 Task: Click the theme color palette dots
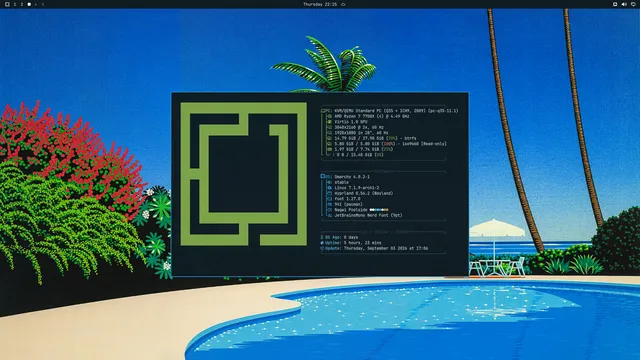[x=379, y=210]
